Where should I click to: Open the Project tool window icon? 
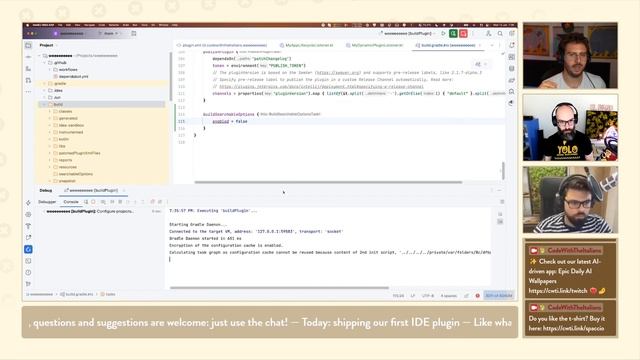[x=28, y=45]
